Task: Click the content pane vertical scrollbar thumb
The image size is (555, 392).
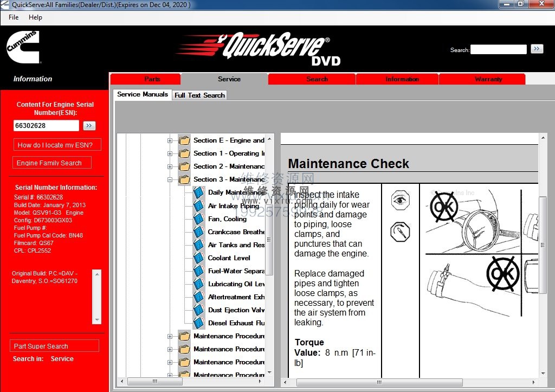Action: click(542, 245)
